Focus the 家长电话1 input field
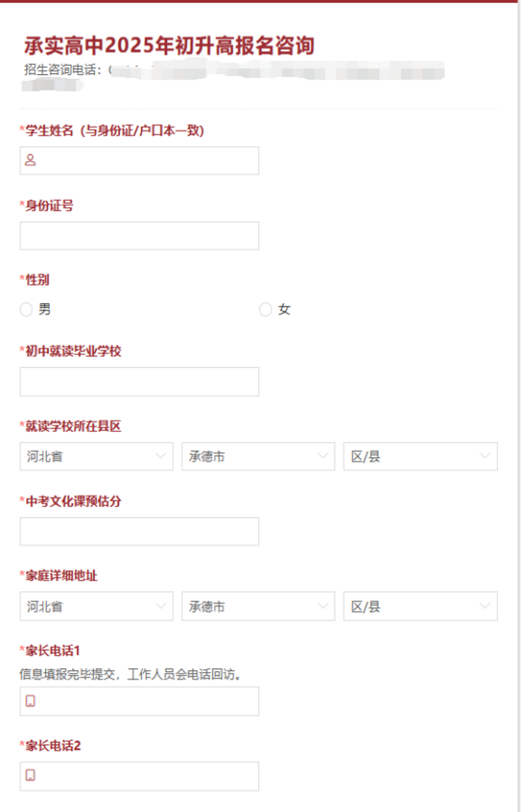Viewport: 521px width, 812px height. pos(147,701)
